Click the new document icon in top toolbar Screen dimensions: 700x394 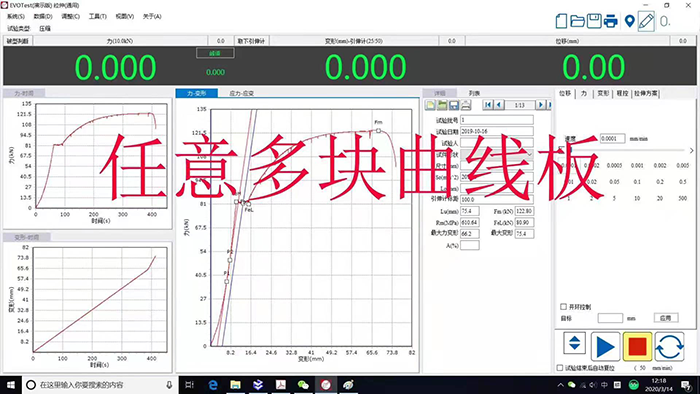[x=561, y=21]
